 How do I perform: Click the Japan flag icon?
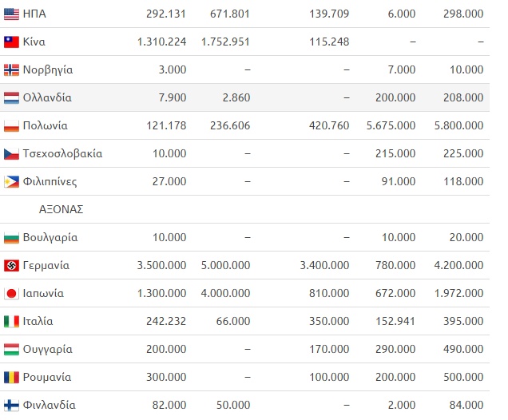[x=11, y=293]
